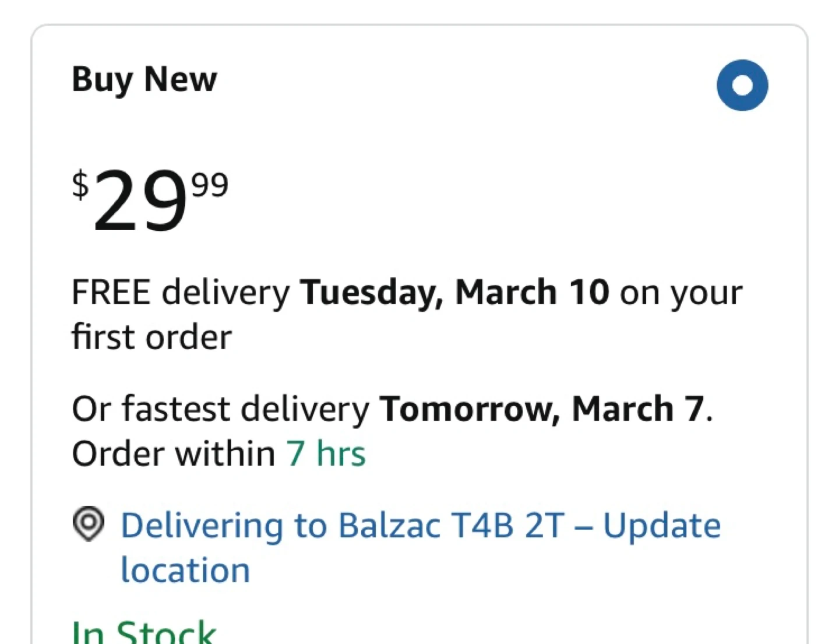Click the "Or fastest delivery" text

click(220, 409)
